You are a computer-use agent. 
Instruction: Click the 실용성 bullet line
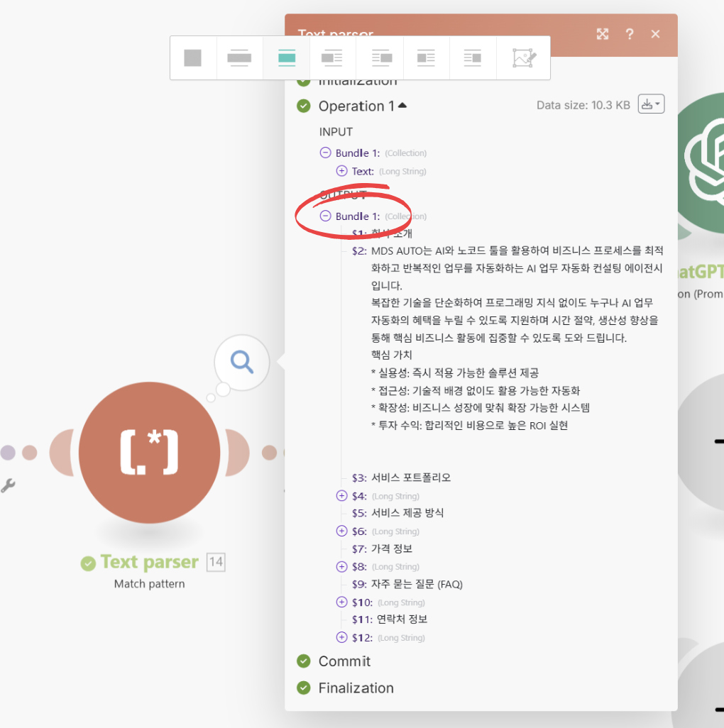pos(455,373)
